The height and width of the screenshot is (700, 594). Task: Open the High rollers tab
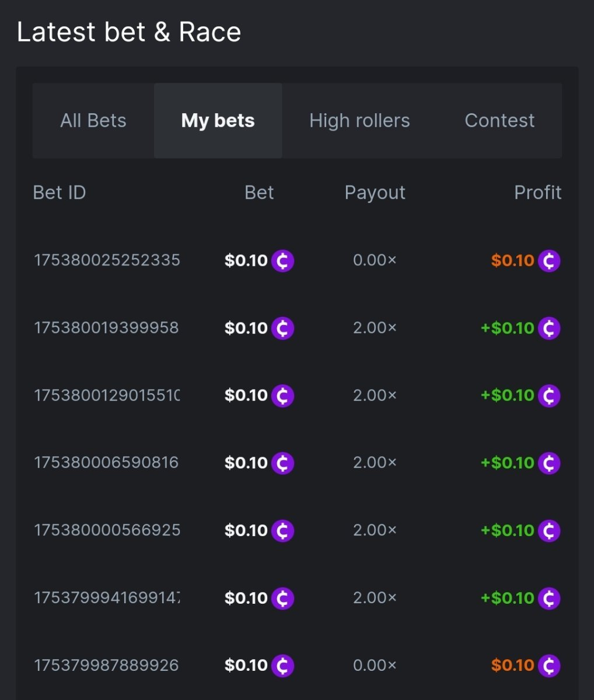(x=359, y=121)
